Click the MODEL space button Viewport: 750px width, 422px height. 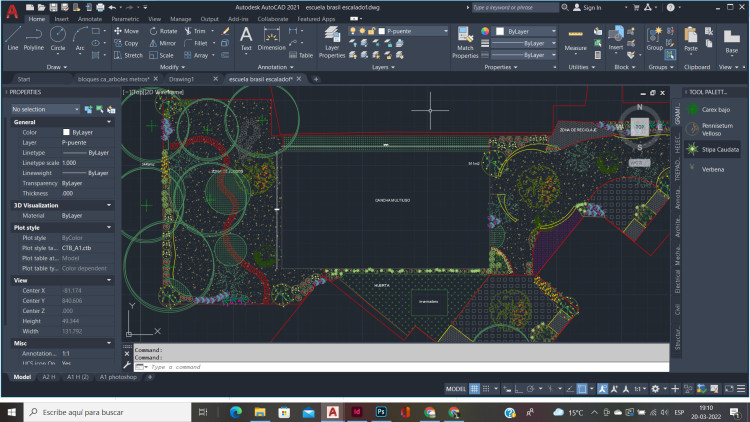(x=455, y=389)
